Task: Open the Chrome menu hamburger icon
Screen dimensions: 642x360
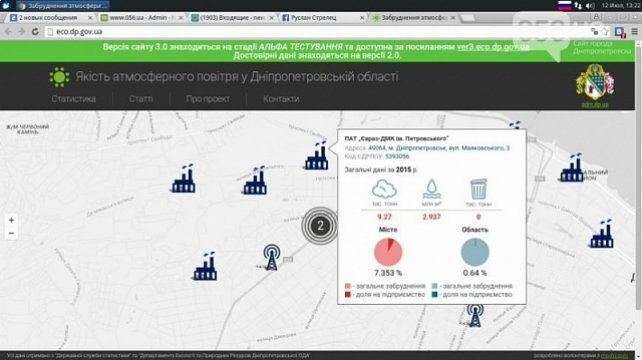Action: coord(635,32)
